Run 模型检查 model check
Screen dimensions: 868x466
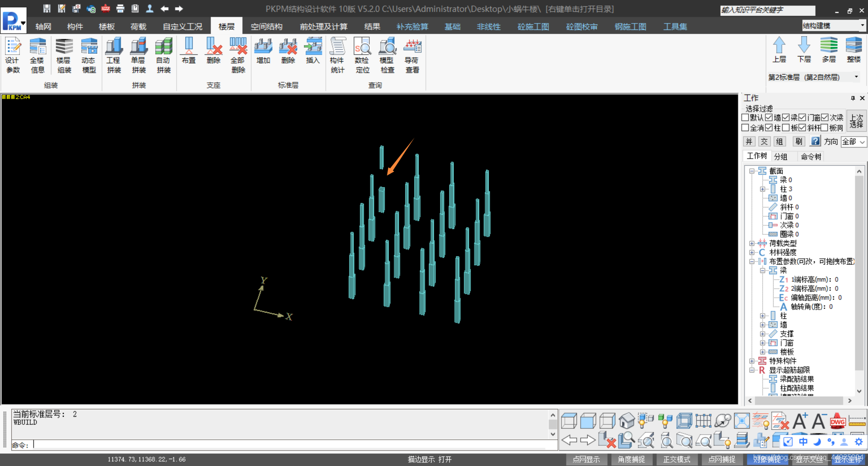pyautogui.click(x=387, y=55)
